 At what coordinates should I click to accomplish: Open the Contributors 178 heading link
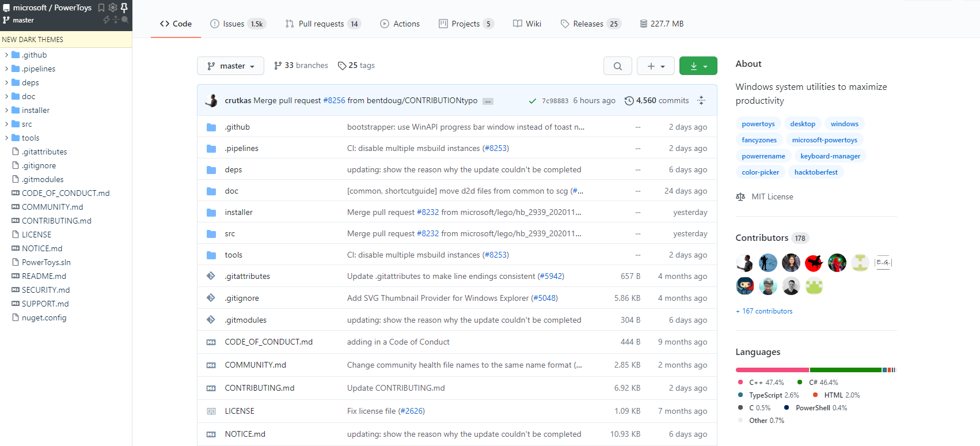(772, 238)
